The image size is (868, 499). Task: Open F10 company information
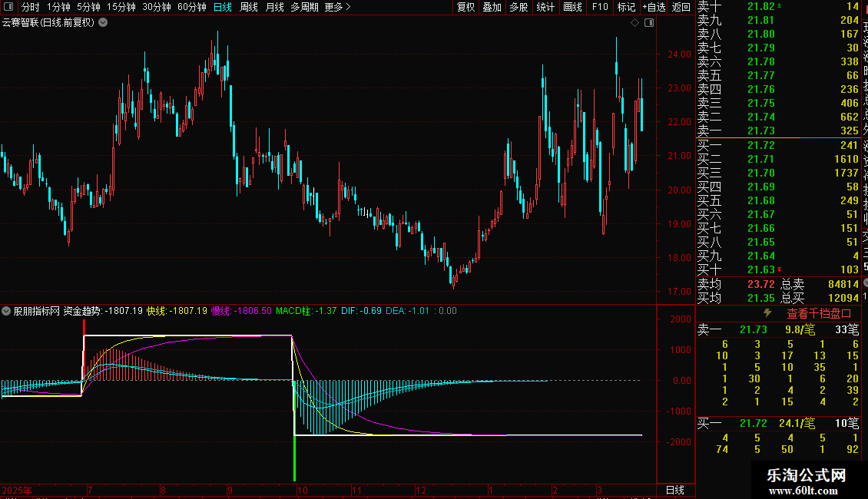point(601,7)
